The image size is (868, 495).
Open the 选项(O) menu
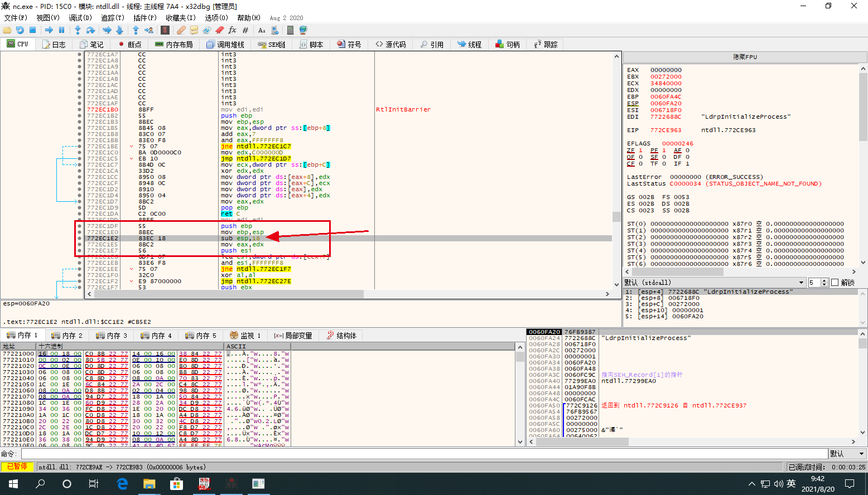(216, 18)
